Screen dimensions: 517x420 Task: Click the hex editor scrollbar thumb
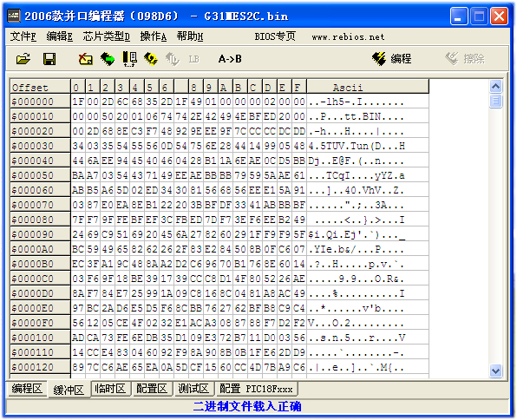click(495, 101)
